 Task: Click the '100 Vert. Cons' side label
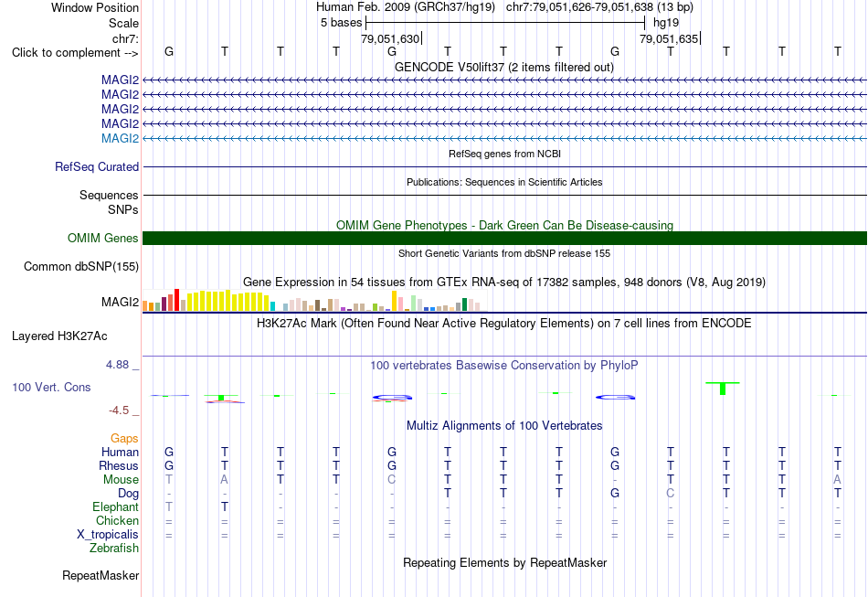(51, 387)
